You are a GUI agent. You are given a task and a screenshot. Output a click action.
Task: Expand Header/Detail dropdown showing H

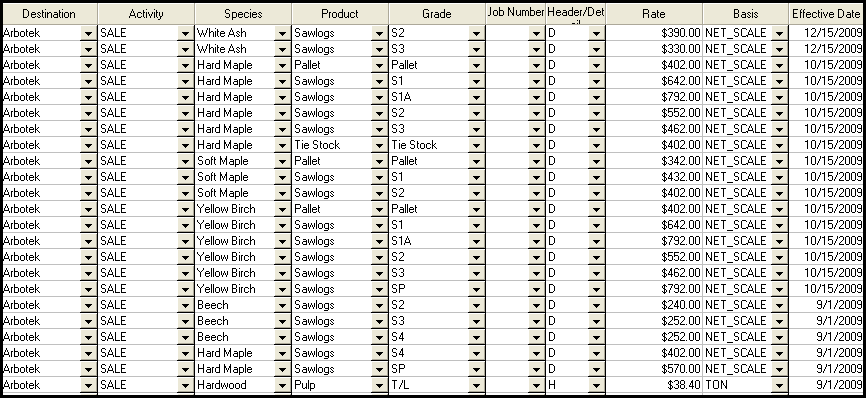[595, 385]
